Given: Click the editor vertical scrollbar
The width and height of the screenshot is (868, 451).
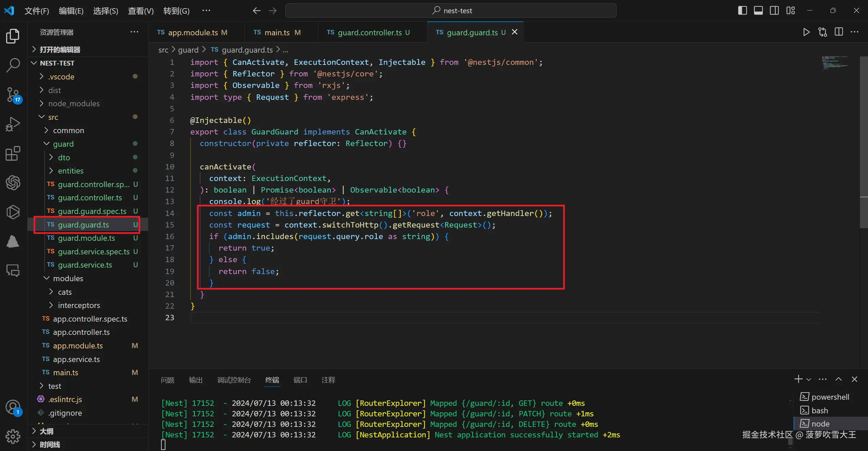Looking at the screenshot, I should [x=863, y=143].
